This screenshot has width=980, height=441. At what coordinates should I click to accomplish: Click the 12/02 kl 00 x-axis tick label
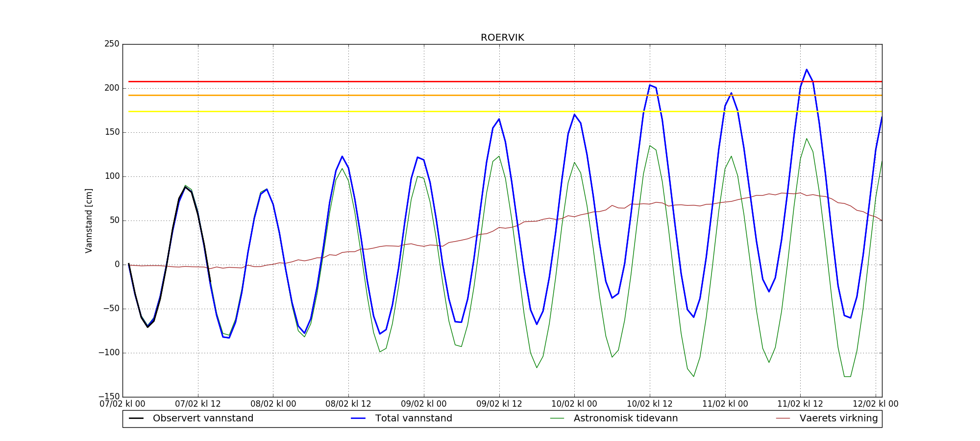(876, 404)
